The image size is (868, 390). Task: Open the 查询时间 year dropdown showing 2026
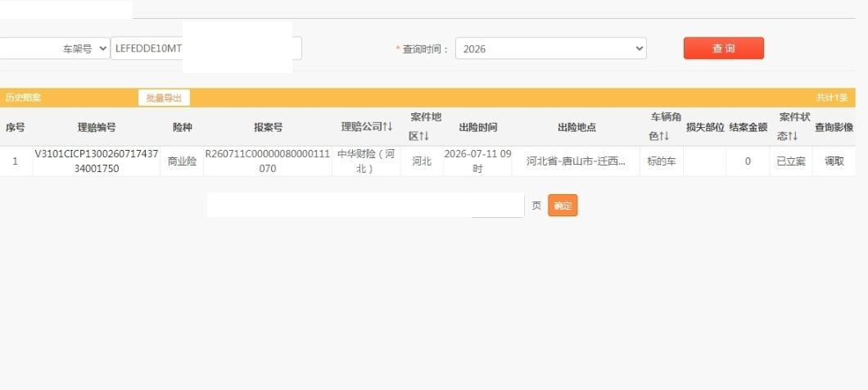point(551,48)
